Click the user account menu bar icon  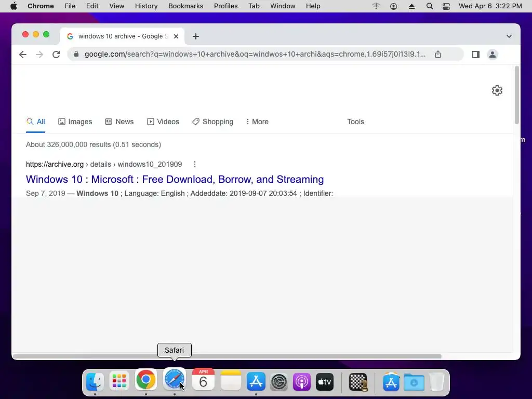[x=394, y=6]
